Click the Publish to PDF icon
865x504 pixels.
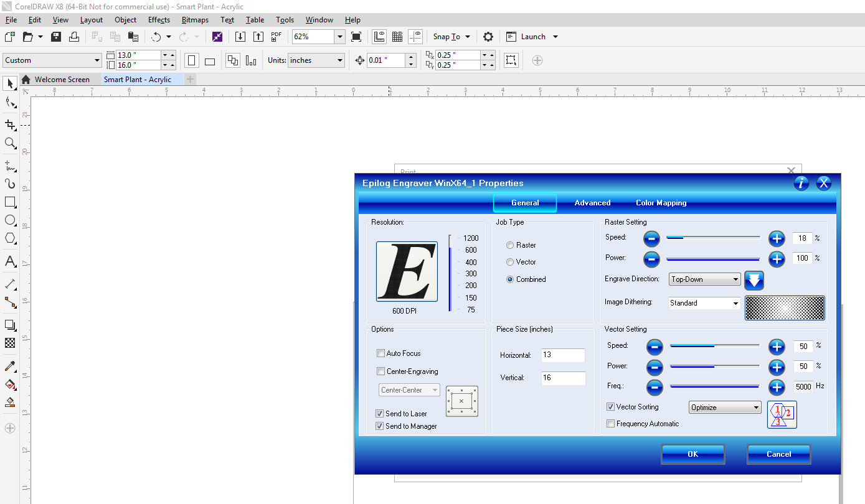[x=277, y=37]
